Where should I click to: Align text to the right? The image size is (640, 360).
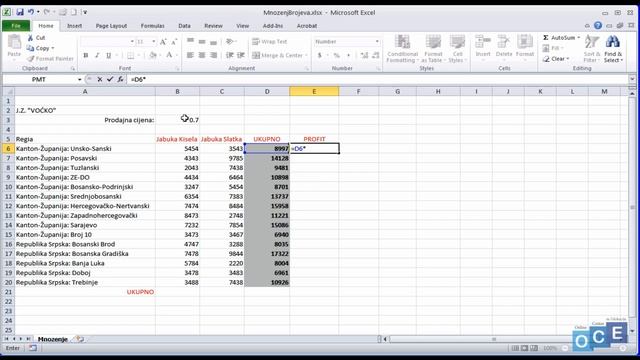coord(213,55)
